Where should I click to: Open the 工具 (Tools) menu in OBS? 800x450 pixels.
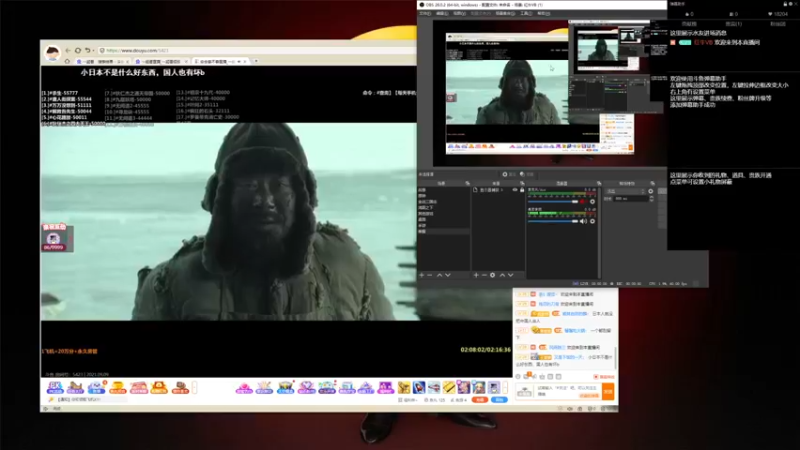pos(526,14)
